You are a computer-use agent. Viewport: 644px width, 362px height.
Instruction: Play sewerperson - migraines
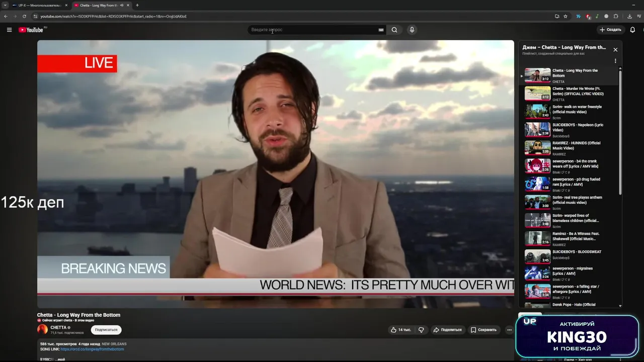[569, 274]
